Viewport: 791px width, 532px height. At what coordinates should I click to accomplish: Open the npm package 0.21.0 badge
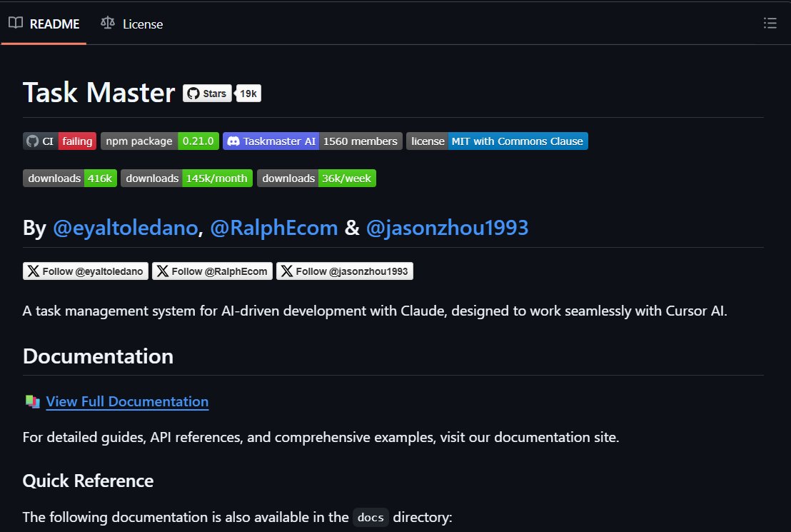(160, 141)
